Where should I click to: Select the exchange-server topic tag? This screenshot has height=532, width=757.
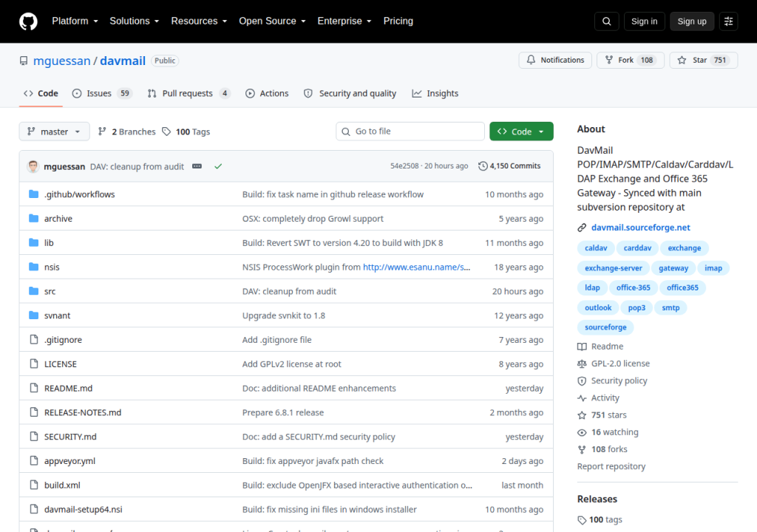click(x=613, y=268)
